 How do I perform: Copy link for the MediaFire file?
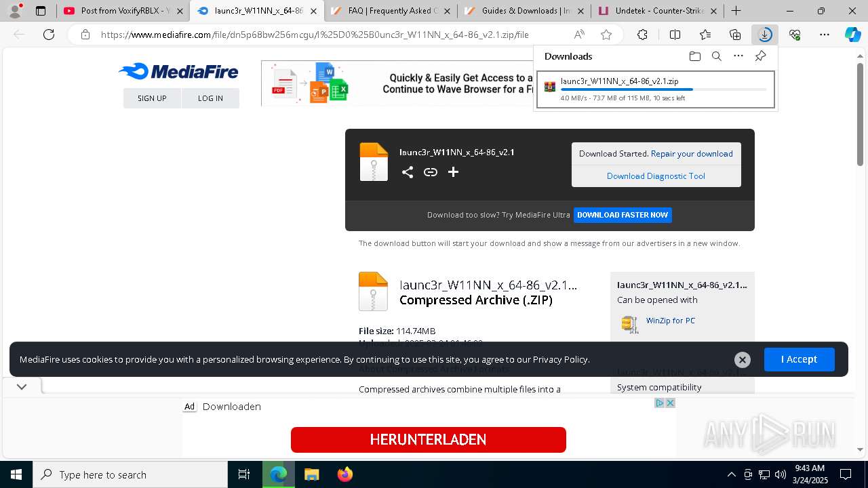point(430,172)
